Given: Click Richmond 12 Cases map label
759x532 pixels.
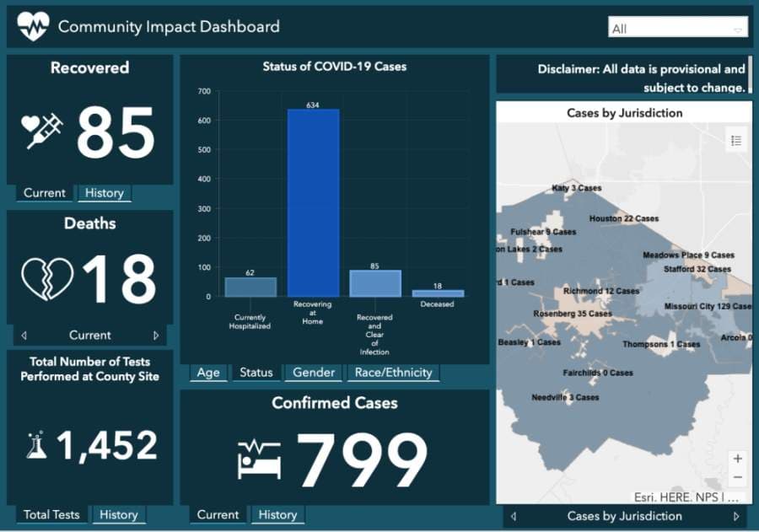Looking at the screenshot, I should pyautogui.click(x=601, y=291).
